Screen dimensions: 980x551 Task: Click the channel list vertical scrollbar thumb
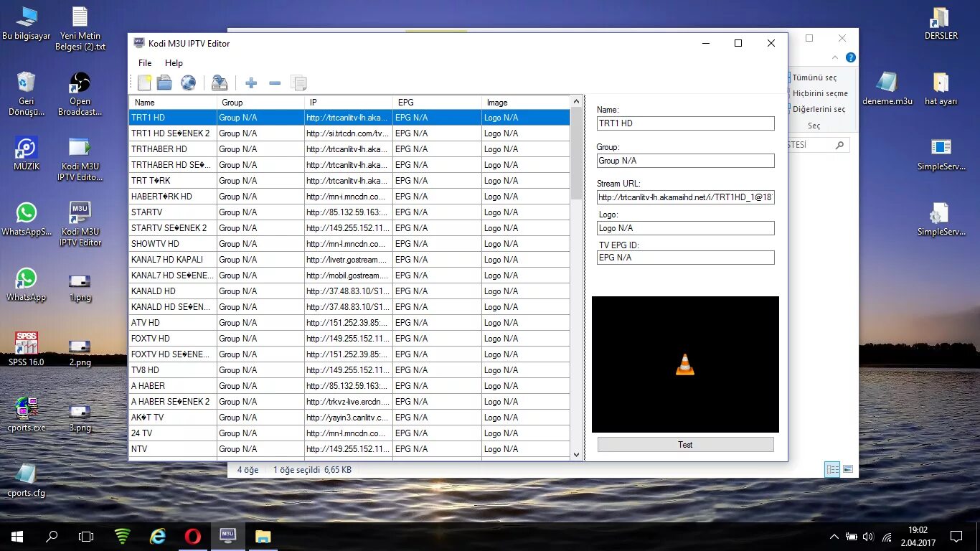tap(576, 154)
